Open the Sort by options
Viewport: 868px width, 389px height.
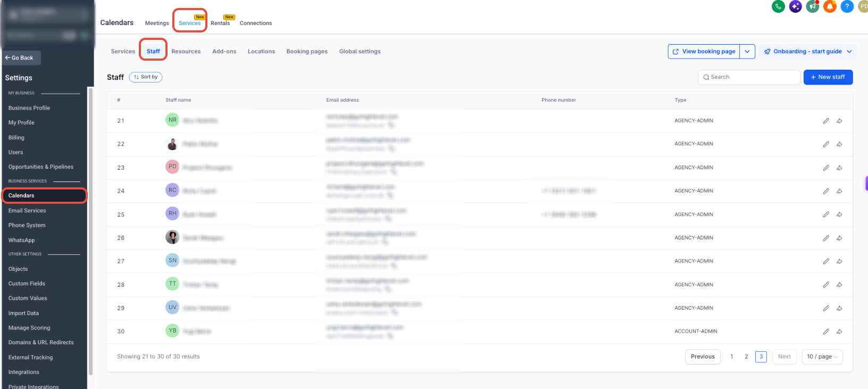[146, 77]
